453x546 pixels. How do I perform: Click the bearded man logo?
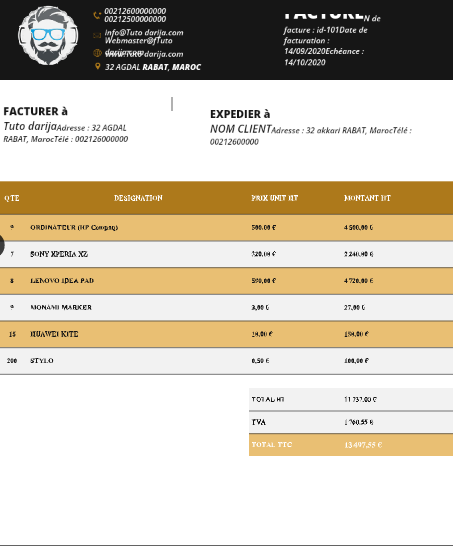pyautogui.click(x=48, y=35)
